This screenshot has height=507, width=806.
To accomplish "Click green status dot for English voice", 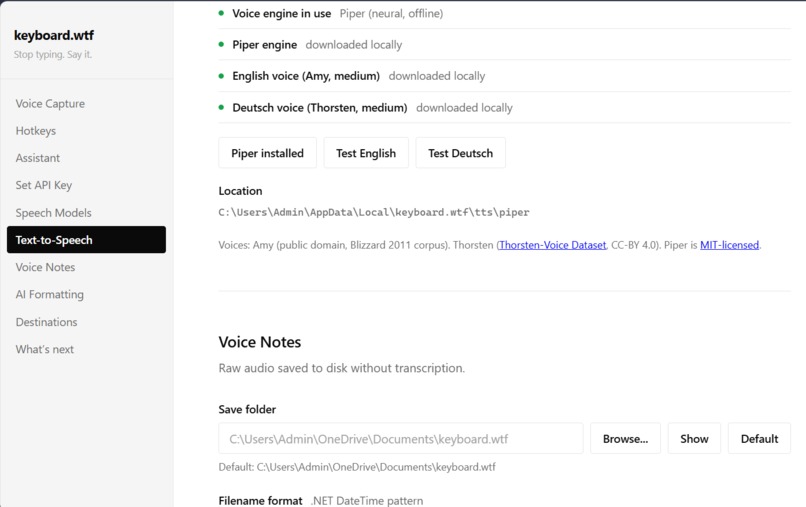I will [222, 76].
